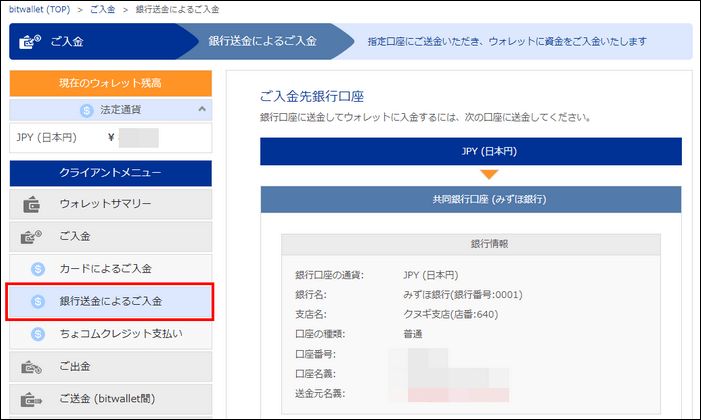701x420 pixels.
Task: Click the coin icon beside カードによるご入金
Action: pos(38,269)
